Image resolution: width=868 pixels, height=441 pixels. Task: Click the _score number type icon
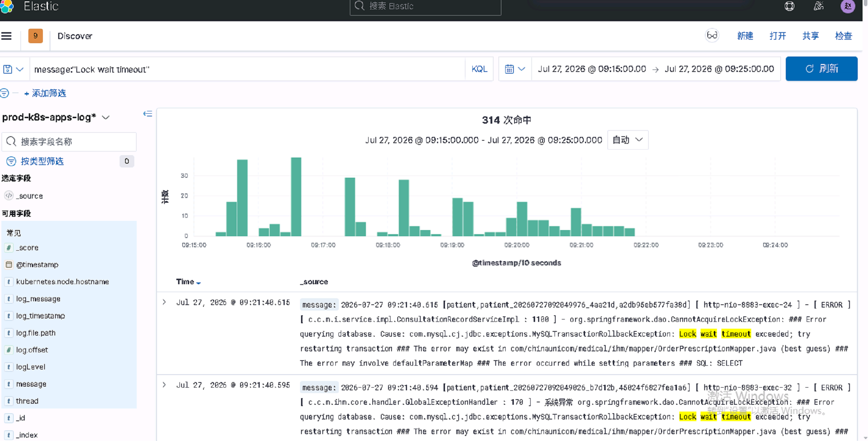point(9,248)
